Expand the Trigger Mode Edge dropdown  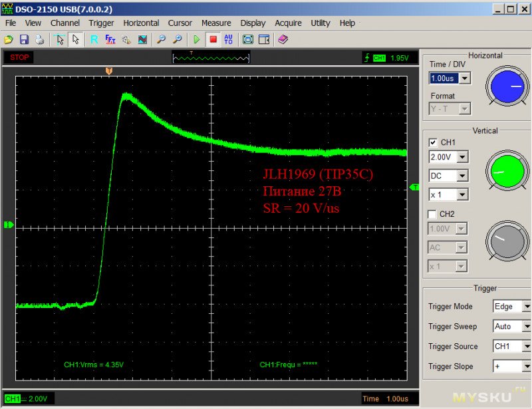[x=526, y=307]
